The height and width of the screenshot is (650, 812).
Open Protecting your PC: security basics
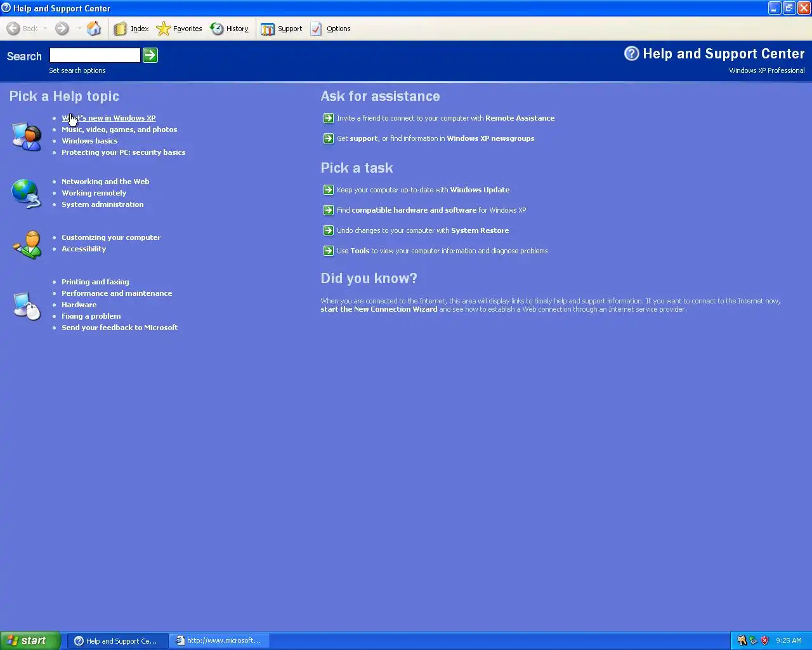tap(123, 152)
